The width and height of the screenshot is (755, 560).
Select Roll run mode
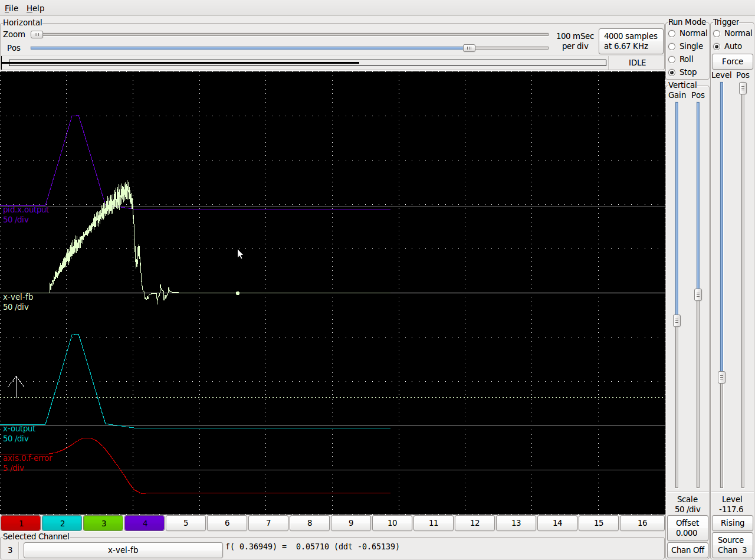681,59
